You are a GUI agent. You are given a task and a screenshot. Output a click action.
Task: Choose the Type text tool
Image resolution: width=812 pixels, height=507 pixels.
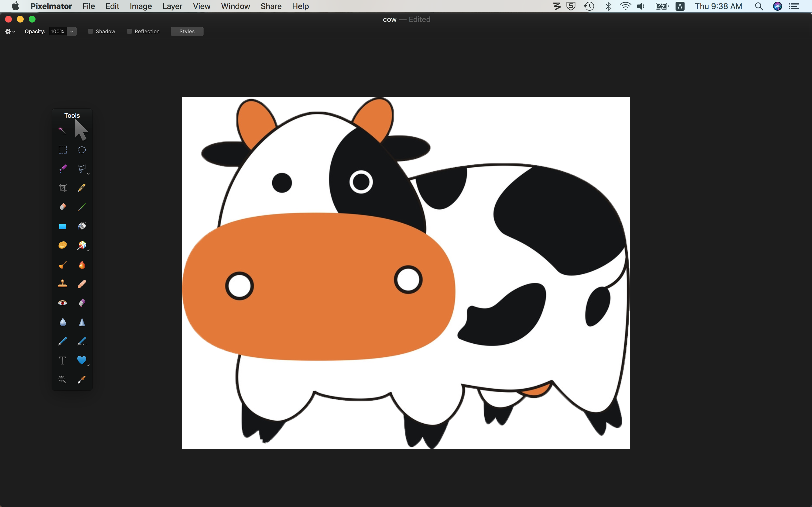click(x=62, y=361)
